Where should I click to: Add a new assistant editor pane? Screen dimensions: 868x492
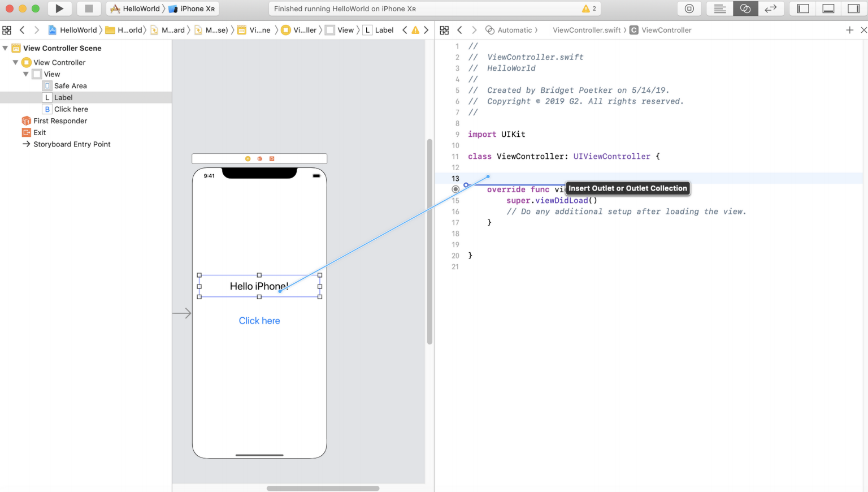tap(849, 30)
